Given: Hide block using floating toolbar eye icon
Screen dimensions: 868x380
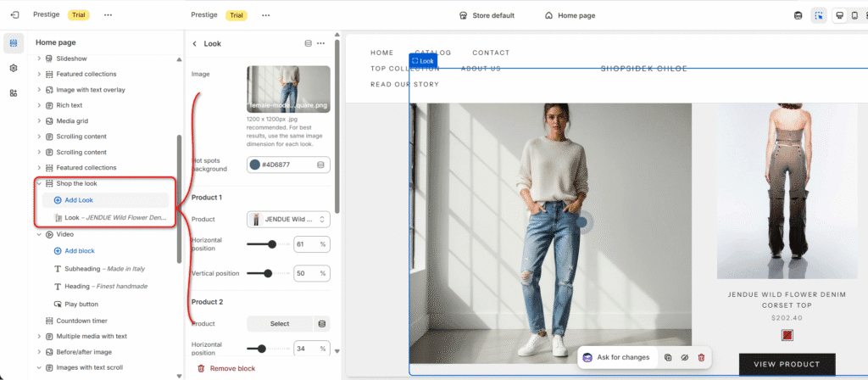Looking at the screenshot, I should [x=684, y=358].
